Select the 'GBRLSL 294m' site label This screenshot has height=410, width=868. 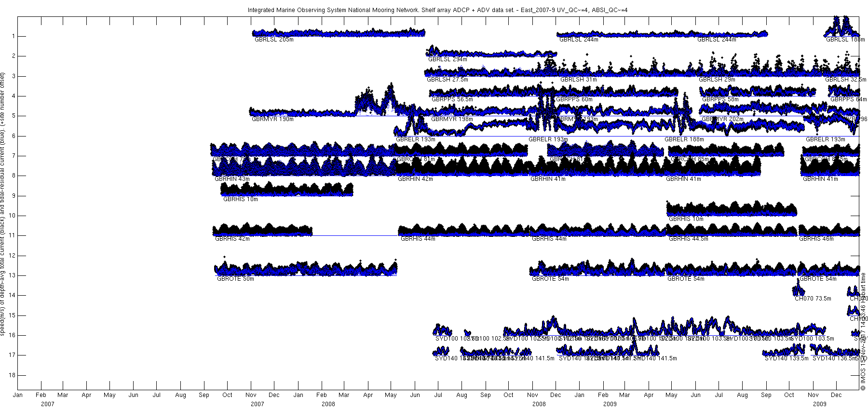click(448, 59)
